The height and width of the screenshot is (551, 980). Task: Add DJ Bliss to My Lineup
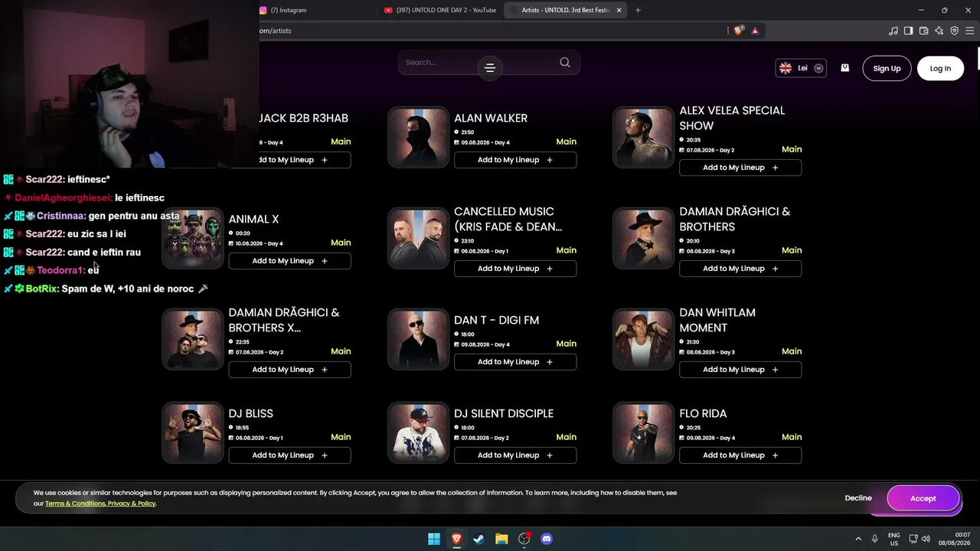point(289,455)
